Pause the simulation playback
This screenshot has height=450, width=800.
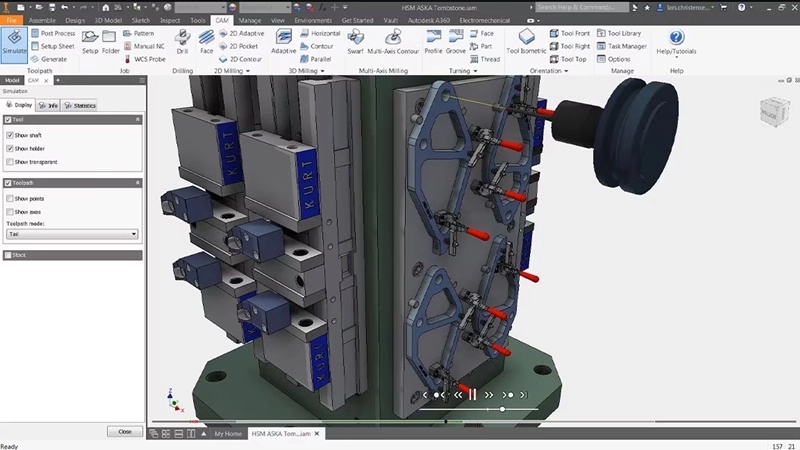point(472,394)
